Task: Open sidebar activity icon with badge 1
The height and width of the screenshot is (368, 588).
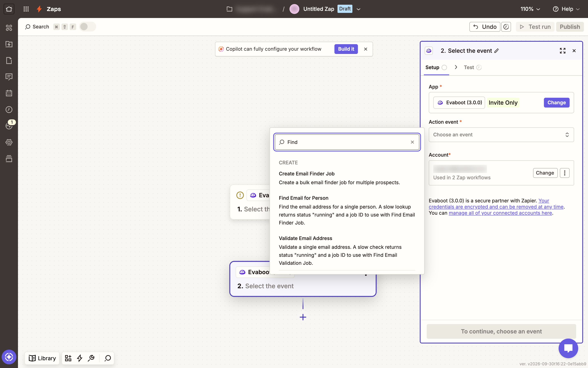Action: (9, 126)
